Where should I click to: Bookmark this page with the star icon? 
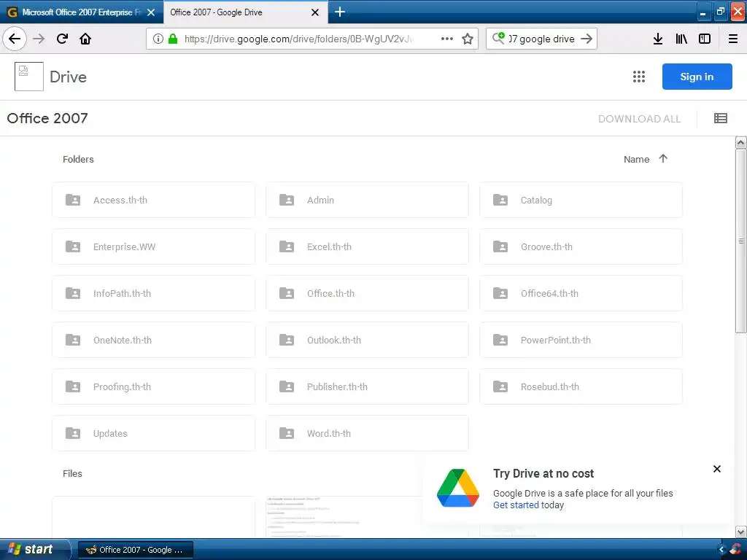(468, 39)
